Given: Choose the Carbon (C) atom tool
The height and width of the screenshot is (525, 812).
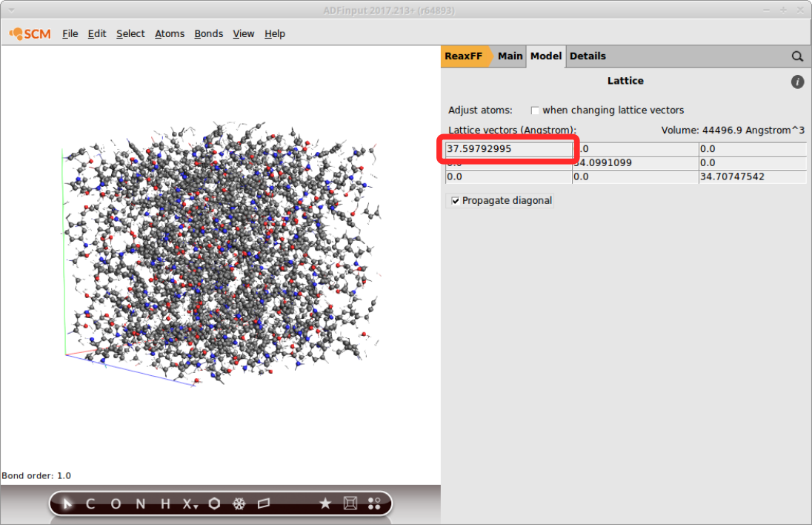Looking at the screenshot, I should pyautogui.click(x=90, y=504).
